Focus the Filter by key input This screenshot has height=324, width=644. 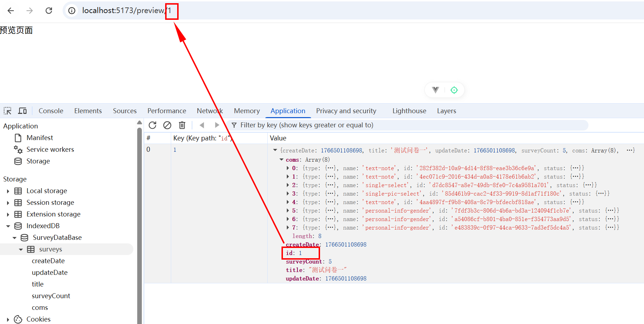pos(408,125)
